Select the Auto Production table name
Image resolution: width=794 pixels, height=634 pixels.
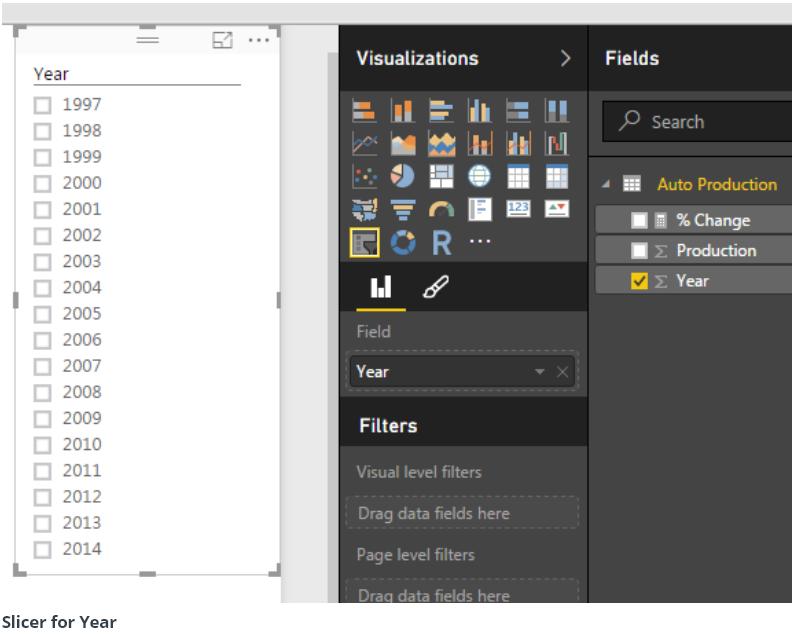tap(717, 184)
